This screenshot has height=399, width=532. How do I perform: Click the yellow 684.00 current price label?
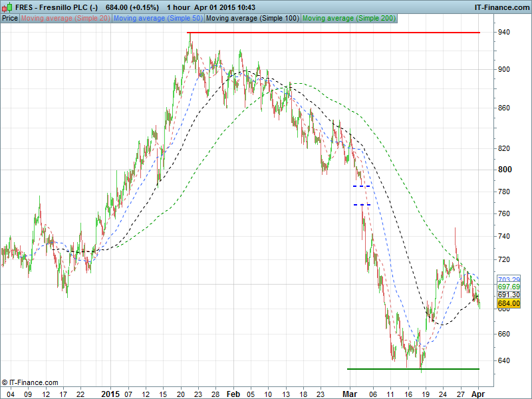509,303
